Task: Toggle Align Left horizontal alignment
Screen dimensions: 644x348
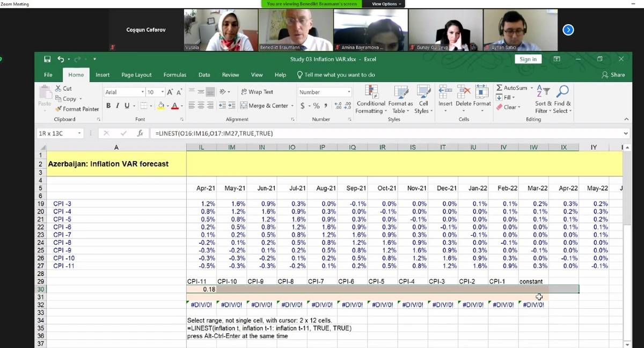Action: click(x=192, y=106)
